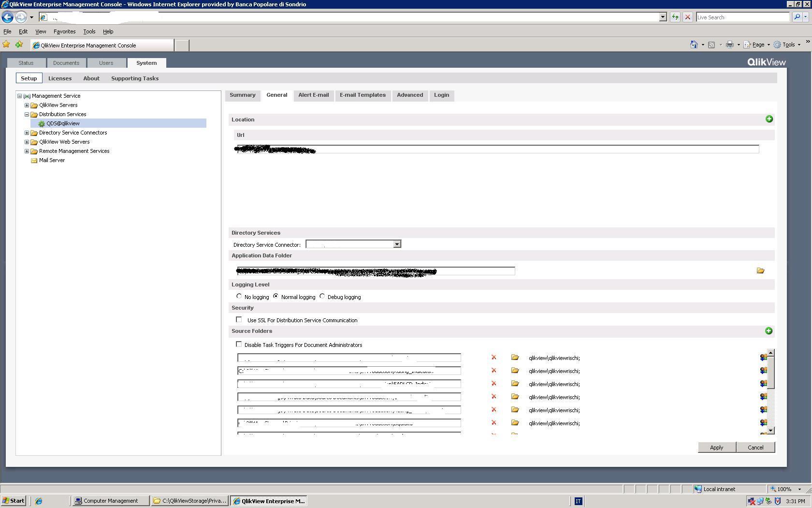Viewport: 812px width, 508px height.
Task: Click the IE Back navigation button
Action: click(7, 17)
